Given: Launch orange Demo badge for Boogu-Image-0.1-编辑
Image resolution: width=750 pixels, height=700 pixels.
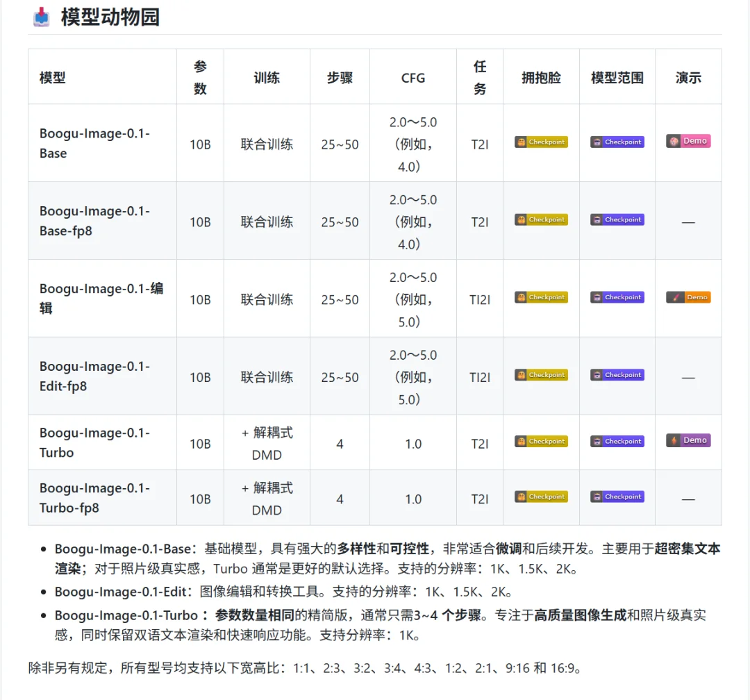Looking at the screenshot, I should click(688, 297).
